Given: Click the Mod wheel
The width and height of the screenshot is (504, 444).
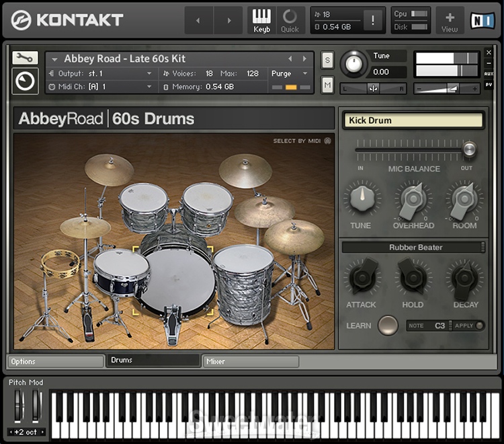Looking at the screenshot, I should point(36,406).
